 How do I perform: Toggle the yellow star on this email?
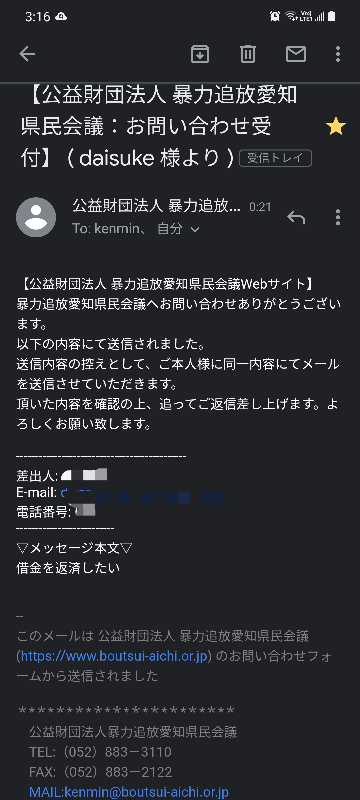(336, 127)
